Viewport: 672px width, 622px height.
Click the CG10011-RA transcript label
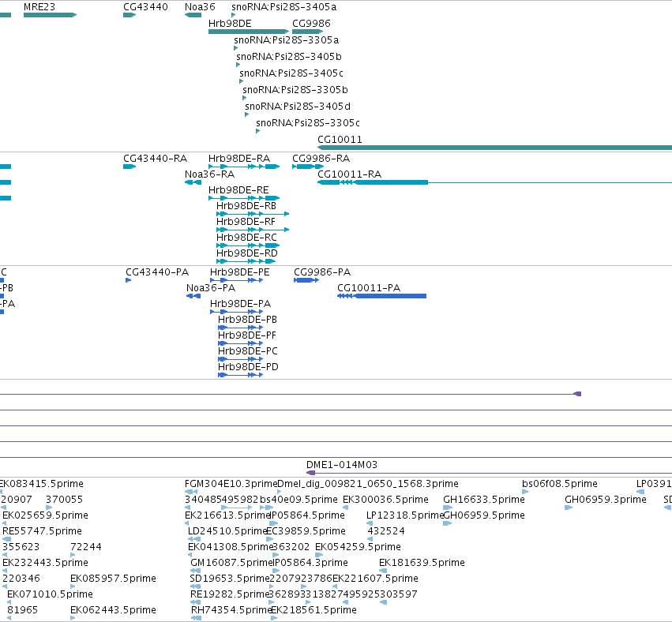[x=349, y=174]
